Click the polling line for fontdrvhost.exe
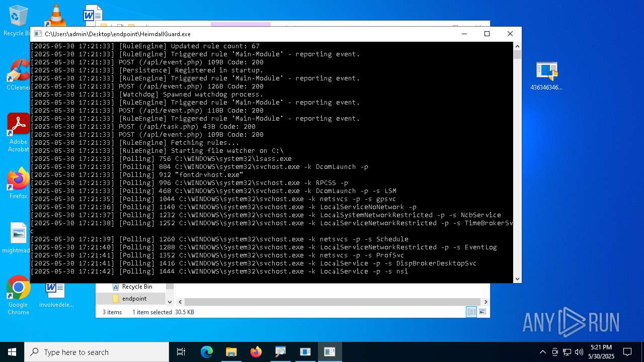Screen dimensions: 644x362 point(137,175)
